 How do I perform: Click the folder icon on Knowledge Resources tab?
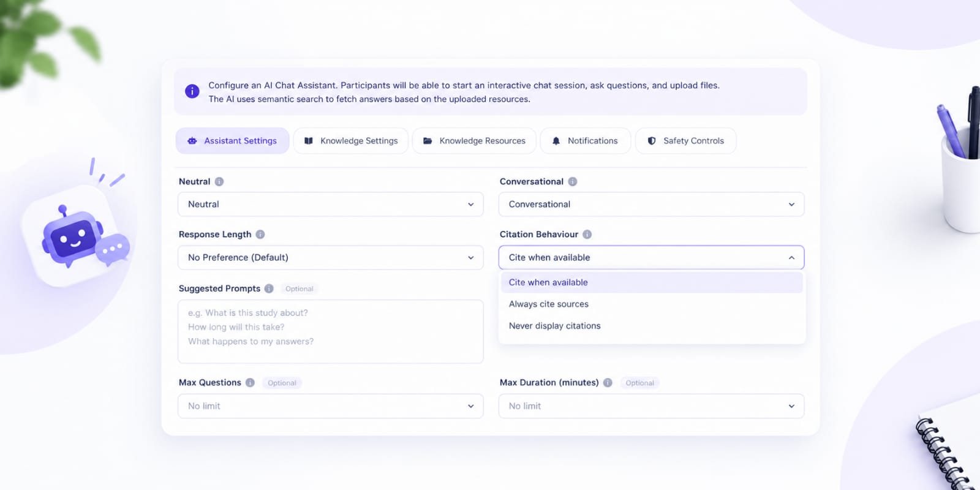(x=428, y=141)
